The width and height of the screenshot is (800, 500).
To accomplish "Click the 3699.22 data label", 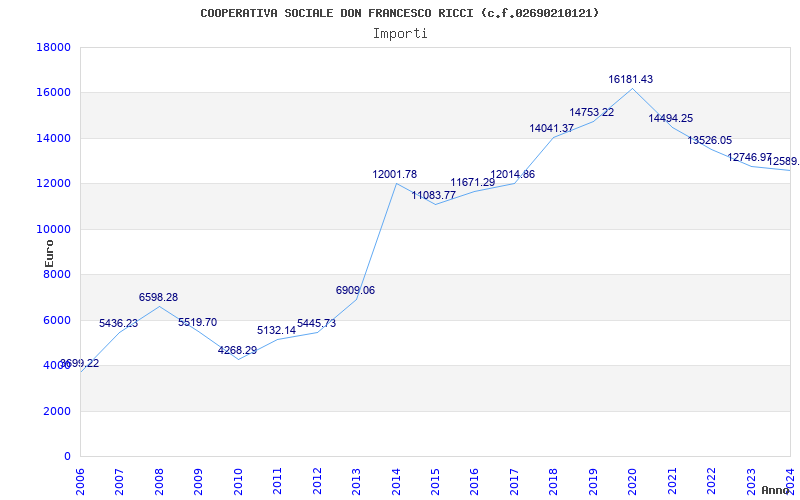I will click(80, 363).
